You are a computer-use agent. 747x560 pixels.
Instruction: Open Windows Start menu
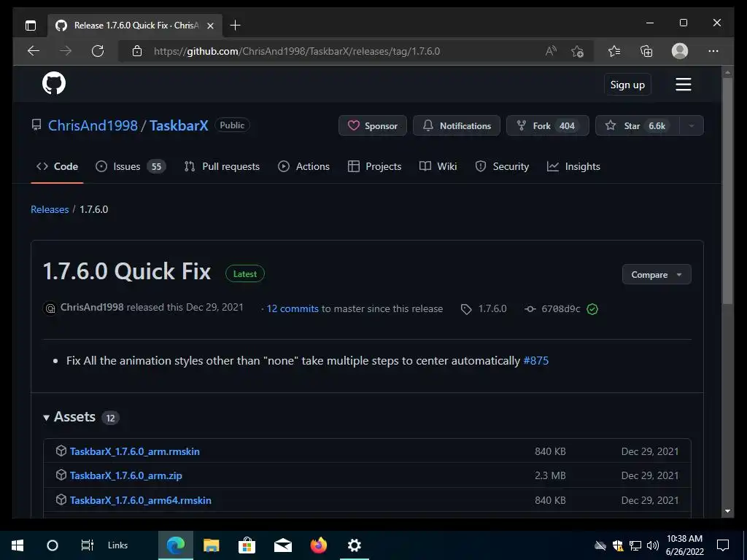click(x=18, y=545)
